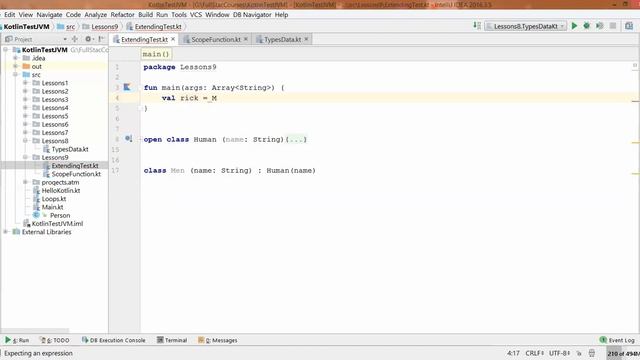The height and width of the screenshot is (360, 640).
Task: Click UTF-8 encoding indicator
Action: (x=559, y=353)
